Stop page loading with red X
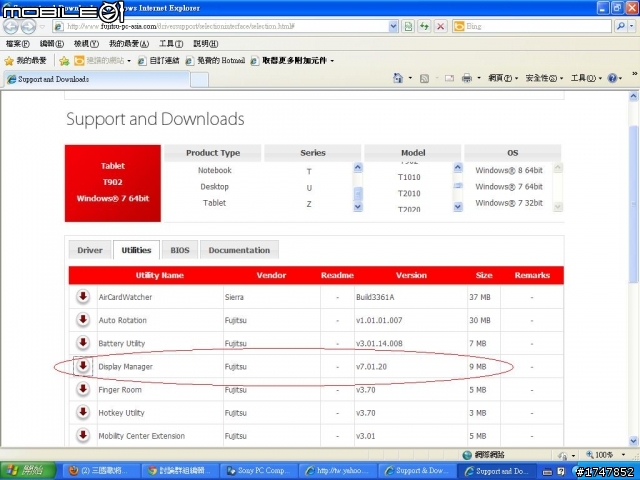Image resolution: width=640 pixels, height=480 pixels. pos(440,27)
